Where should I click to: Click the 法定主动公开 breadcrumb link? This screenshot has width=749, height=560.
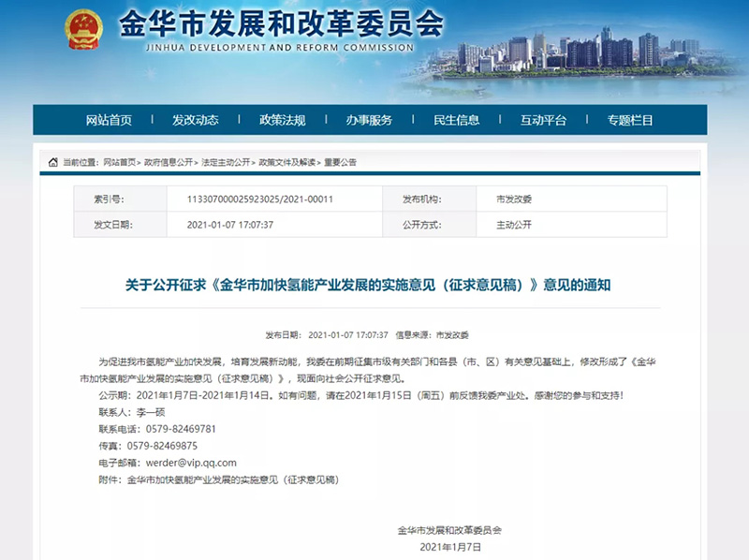(x=224, y=162)
